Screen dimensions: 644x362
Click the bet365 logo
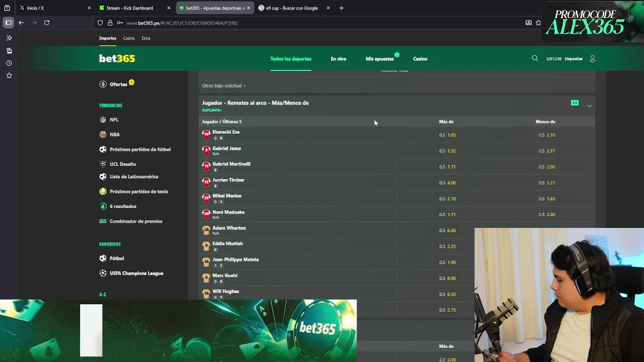coord(117,58)
